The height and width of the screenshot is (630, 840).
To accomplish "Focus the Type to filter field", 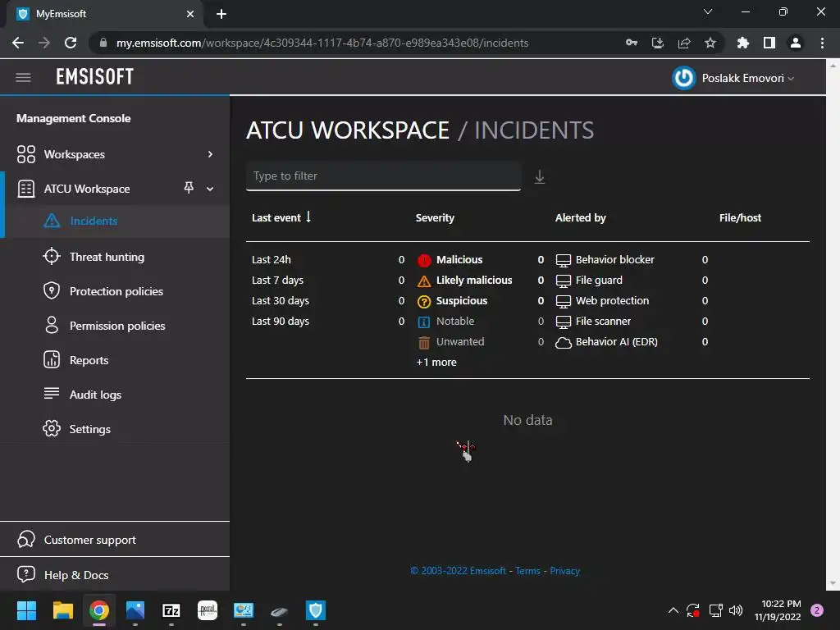I will click(x=383, y=176).
